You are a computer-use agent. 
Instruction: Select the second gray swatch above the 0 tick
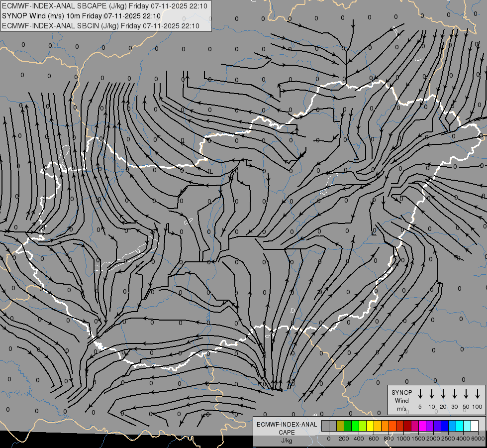pos(333,426)
